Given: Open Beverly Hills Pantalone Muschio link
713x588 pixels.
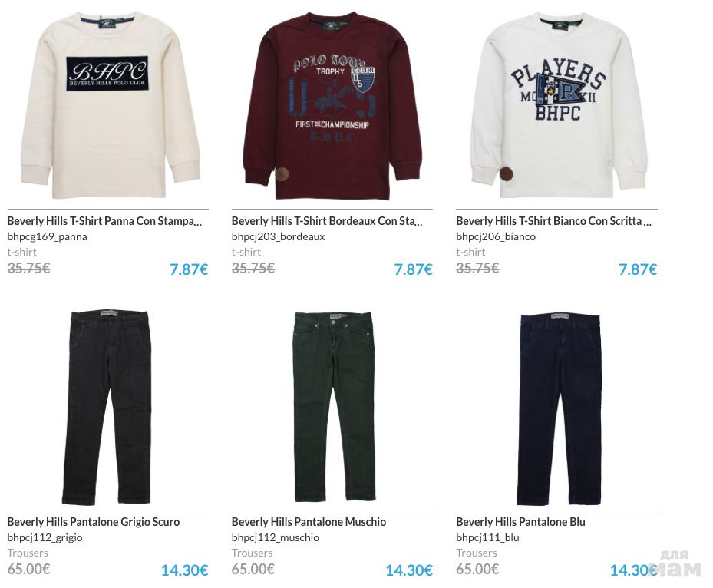Looking at the screenshot, I should 309,522.
